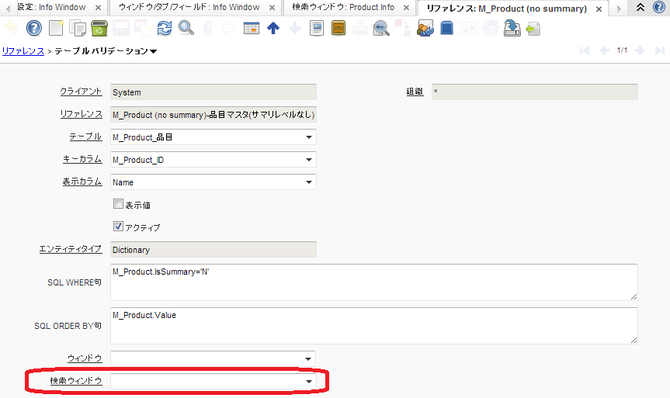The width and height of the screenshot is (670, 398).
Task: Go to the first record navigation button
Action: click(585, 51)
